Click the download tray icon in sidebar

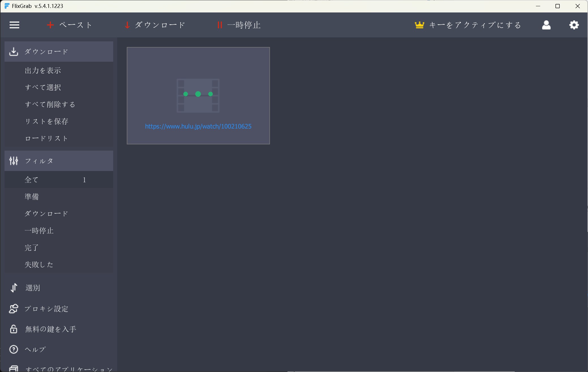click(x=14, y=52)
